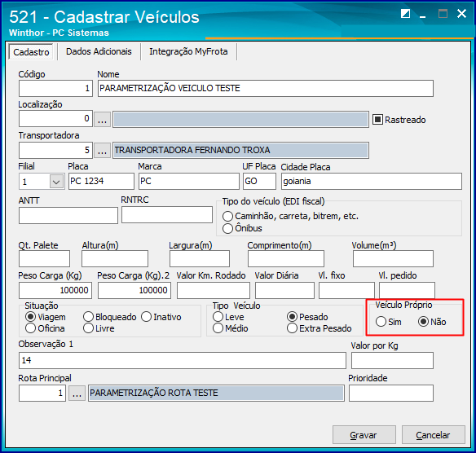Click the Observação 1 field
Viewport: 476px width, 453px height.
(x=182, y=360)
